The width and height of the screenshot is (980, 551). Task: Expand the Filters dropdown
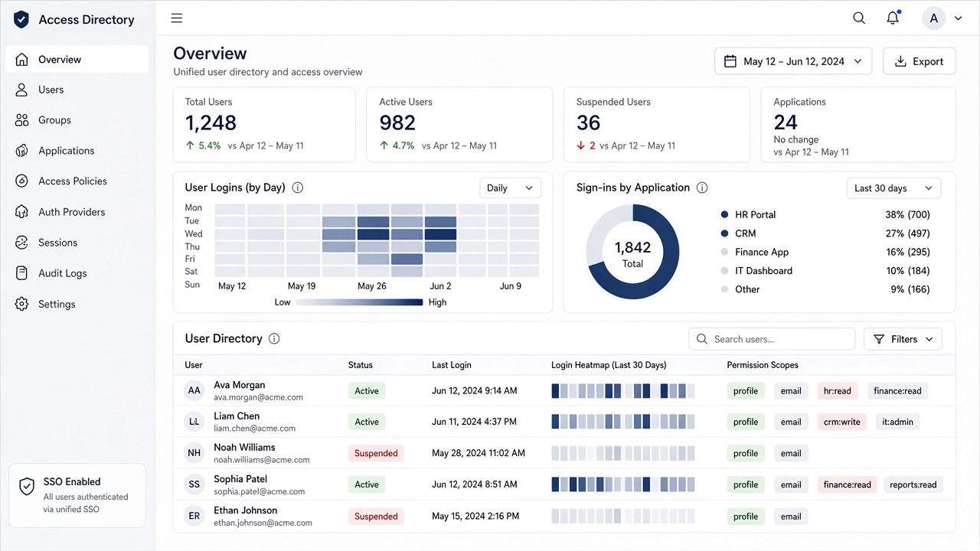903,339
